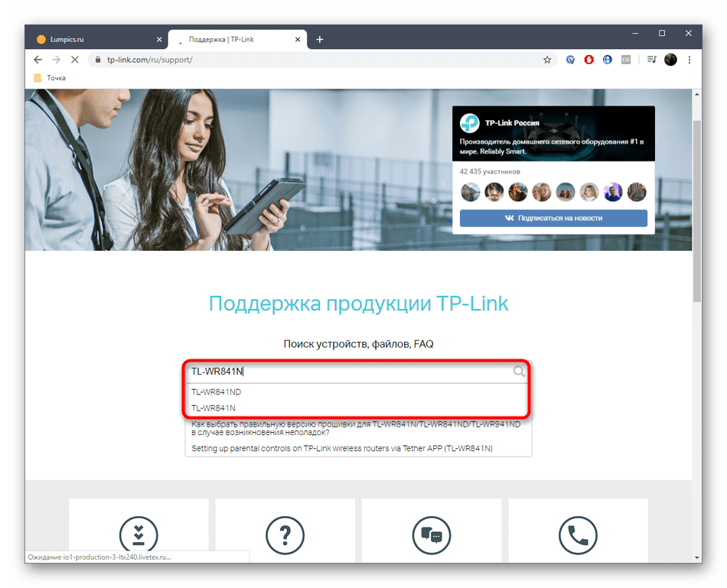Open the chat bubbles icon
This screenshot has width=727, height=588.
[x=432, y=535]
